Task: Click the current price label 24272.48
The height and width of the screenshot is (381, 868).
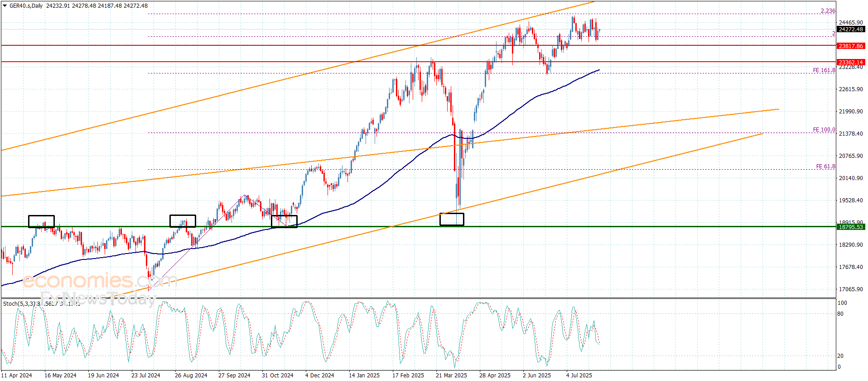Action: [851, 29]
